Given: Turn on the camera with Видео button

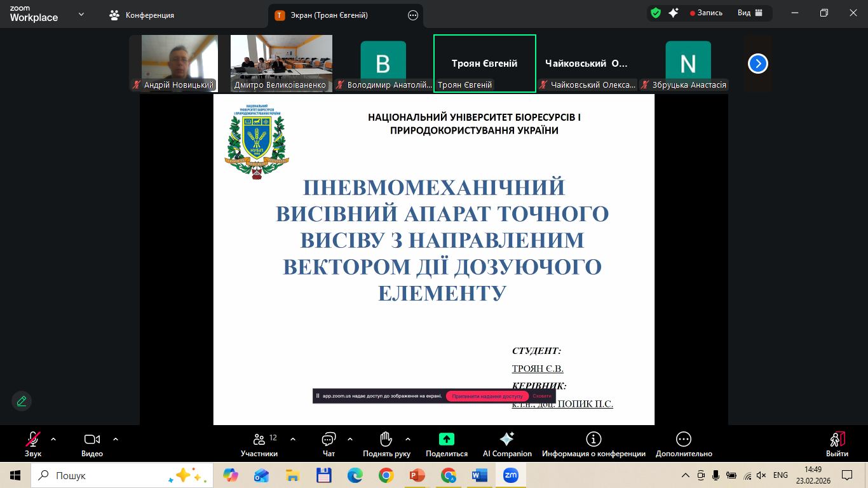Looking at the screenshot, I should (92, 444).
